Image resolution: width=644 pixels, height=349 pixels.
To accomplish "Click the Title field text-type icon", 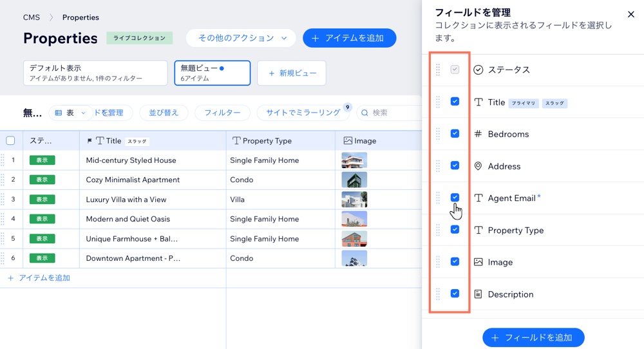I will tap(478, 102).
